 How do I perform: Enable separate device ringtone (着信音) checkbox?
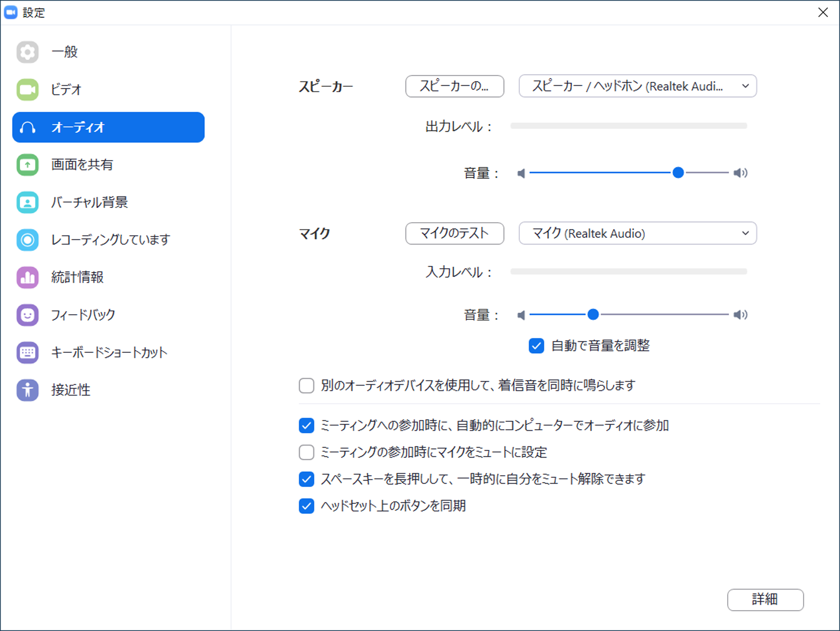pyautogui.click(x=306, y=386)
